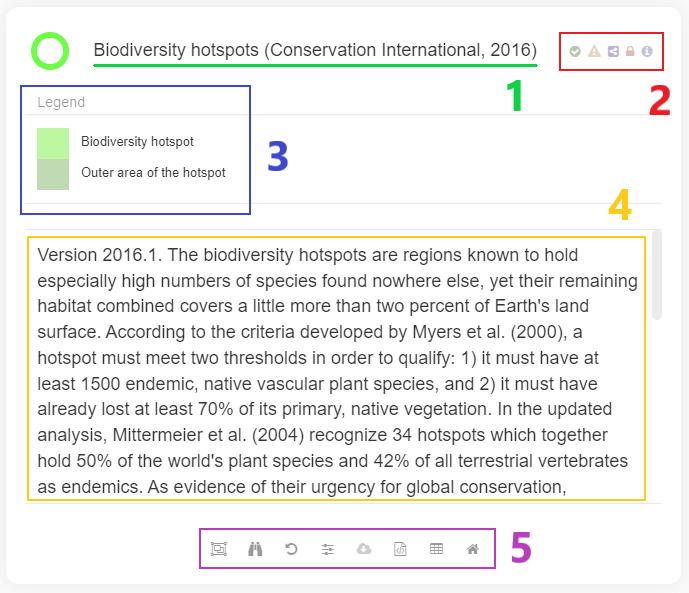Click the Legend section header
Viewport: 689px width, 593px height.
(x=61, y=102)
